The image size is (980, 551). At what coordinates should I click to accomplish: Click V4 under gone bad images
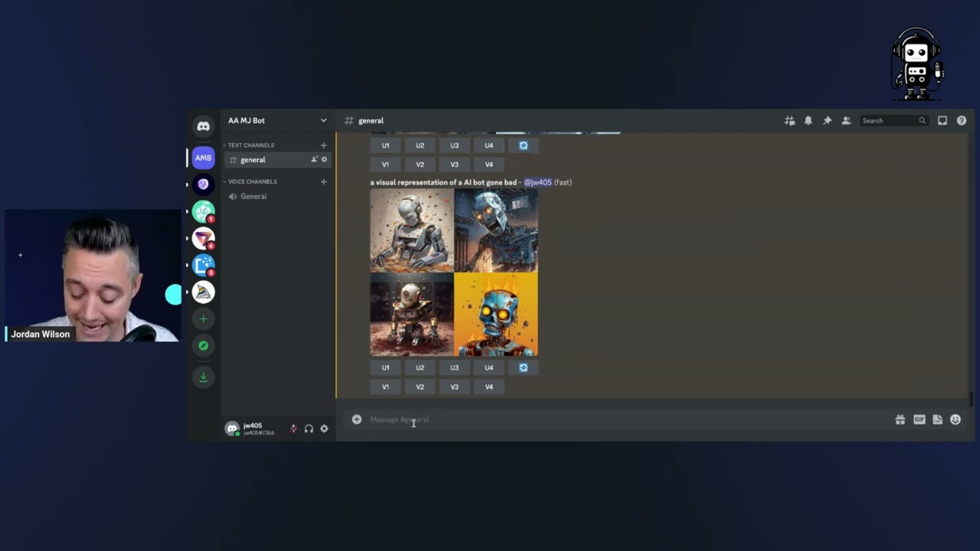tap(488, 386)
